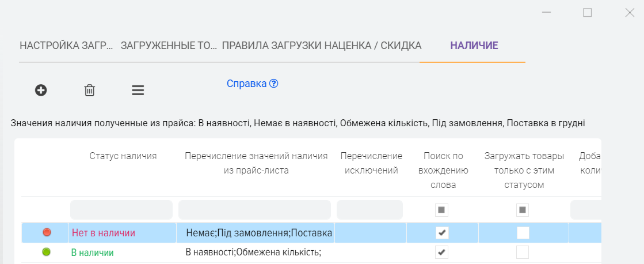Close the window
The height and width of the screenshot is (264, 644).
[x=629, y=13]
